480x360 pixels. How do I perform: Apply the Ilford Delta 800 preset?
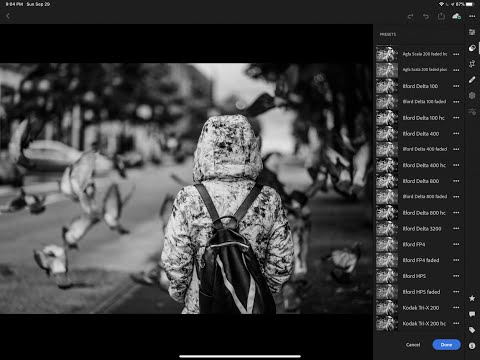click(x=420, y=181)
